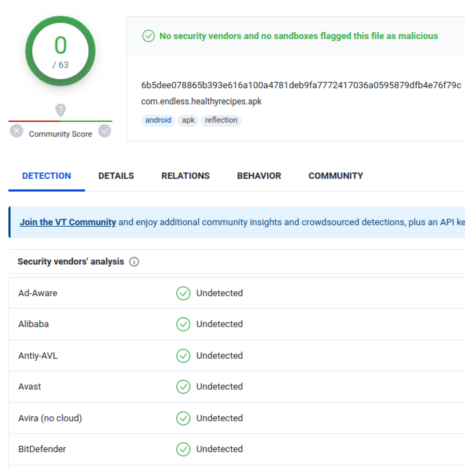Click the SHA-256 file hash text
The height and width of the screenshot is (476, 470).
click(x=301, y=85)
